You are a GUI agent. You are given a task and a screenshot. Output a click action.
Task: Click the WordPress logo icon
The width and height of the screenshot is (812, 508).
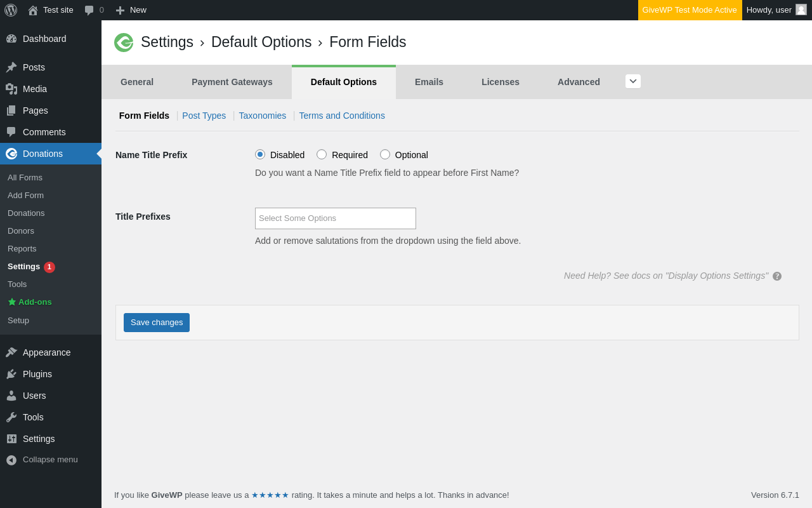tap(11, 10)
